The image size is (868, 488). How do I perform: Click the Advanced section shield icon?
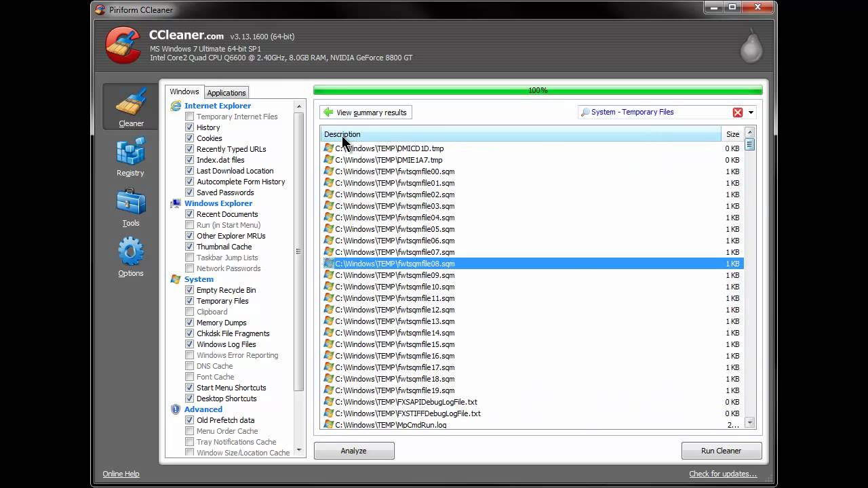pyautogui.click(x=176, y=409)
